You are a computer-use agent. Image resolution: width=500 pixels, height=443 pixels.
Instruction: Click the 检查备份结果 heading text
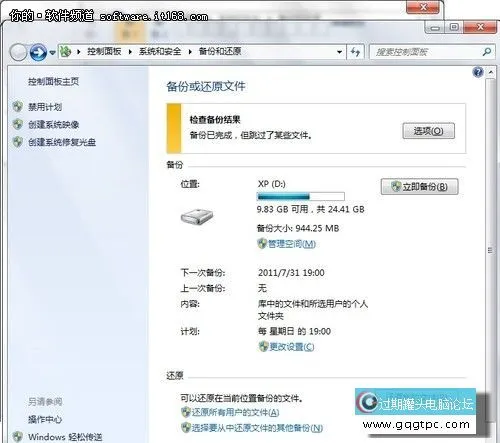[215, 120]
